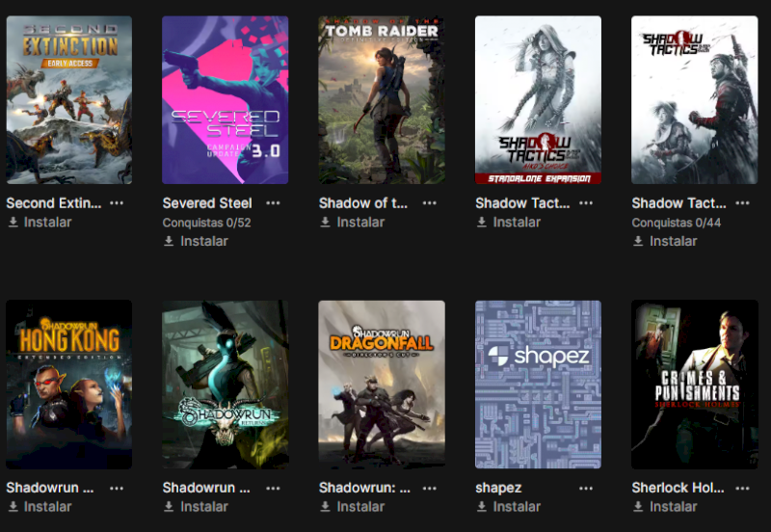Open the shapez game thumbnail
The height and width of the screenshot is (532, 771).
click(x=538, y=385)
